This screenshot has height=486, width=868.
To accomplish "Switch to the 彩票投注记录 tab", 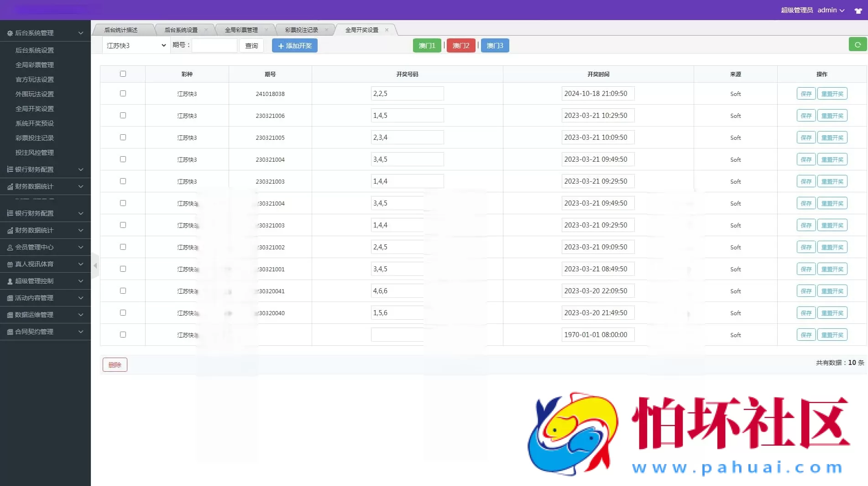I will (301, 30).
